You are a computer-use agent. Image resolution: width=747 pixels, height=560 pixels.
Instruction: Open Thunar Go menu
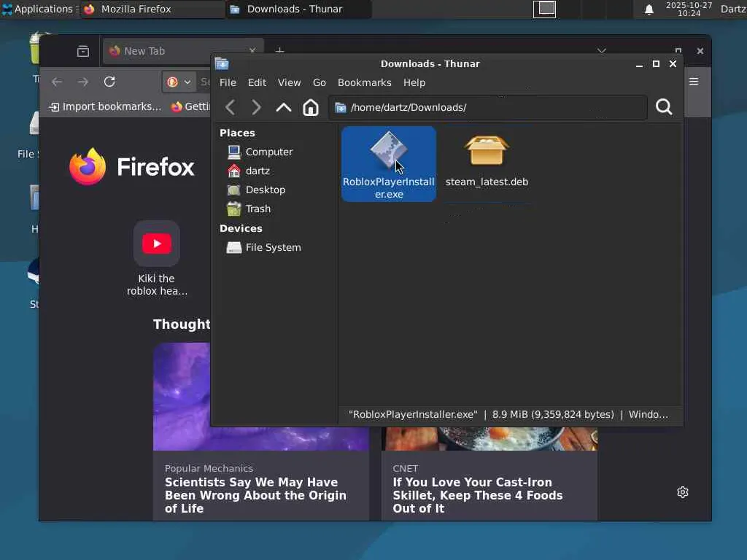320,83
